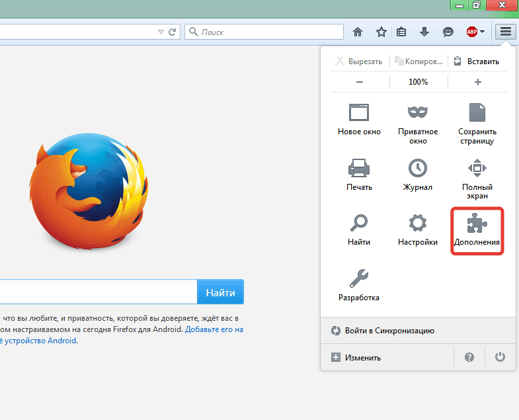Open the Downloads arrow icon

[424, 32]
